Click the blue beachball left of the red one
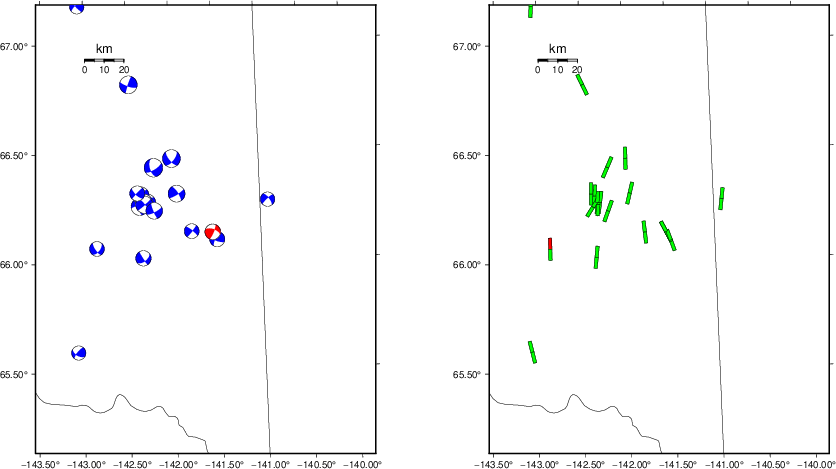This screenshot has width=836, height=469. pos(191,231)
